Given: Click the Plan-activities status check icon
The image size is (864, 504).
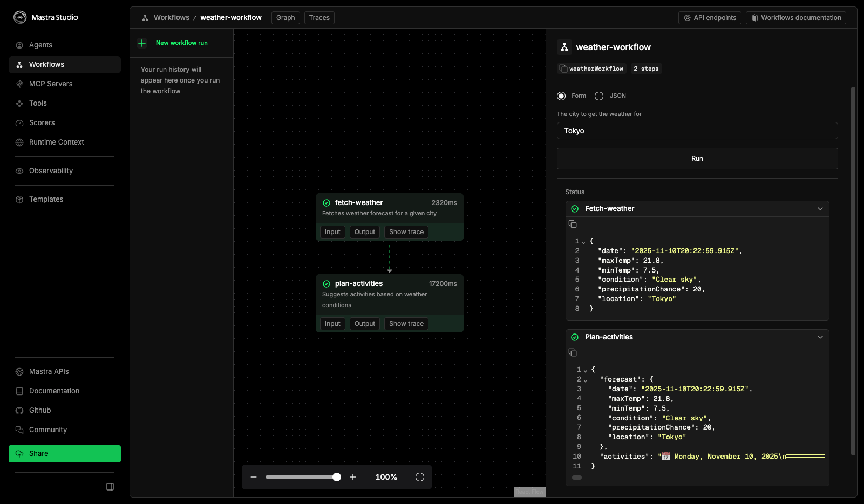Looking at the screenshot, I should (x=575, y=337).
